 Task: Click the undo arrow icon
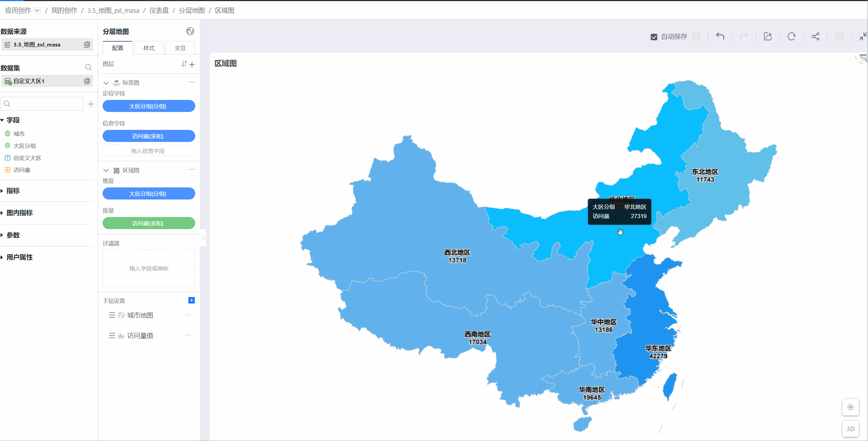(720, 36)
